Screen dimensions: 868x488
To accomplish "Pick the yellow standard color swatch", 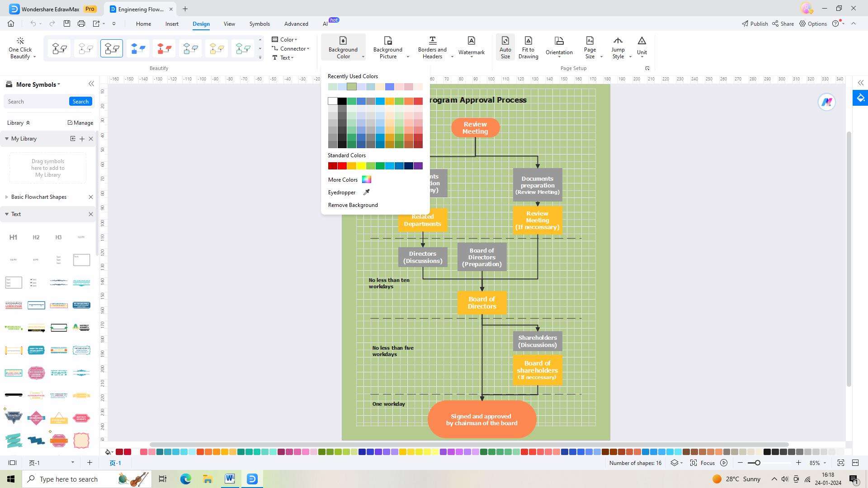I will point(361,166).
